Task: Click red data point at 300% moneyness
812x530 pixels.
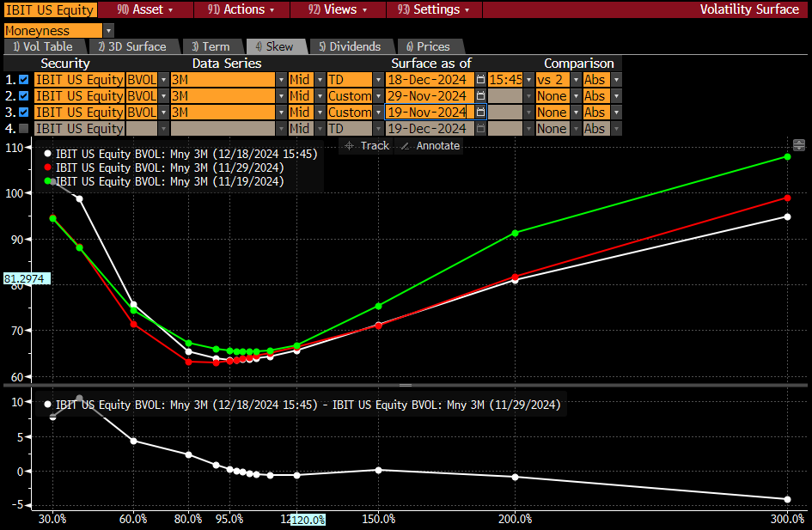Action: click(x=788, y=198)
